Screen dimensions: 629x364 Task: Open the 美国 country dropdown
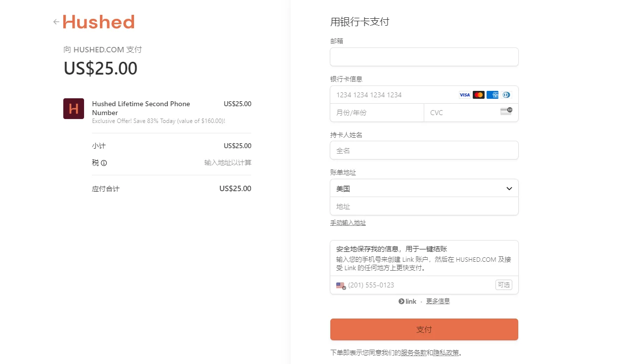coord(424,188)
